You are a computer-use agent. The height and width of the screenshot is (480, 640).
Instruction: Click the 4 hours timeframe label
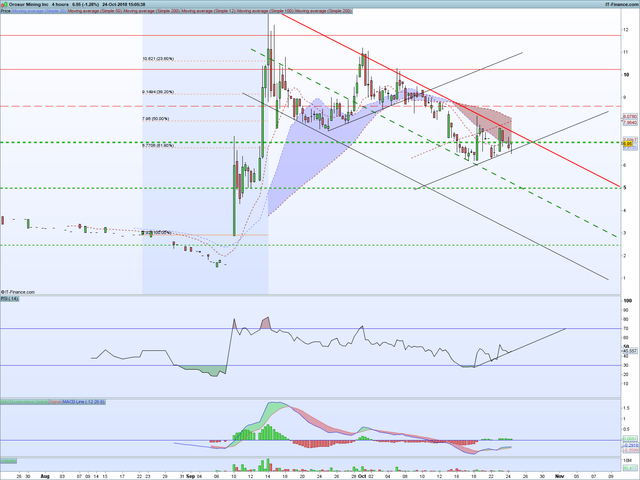(x=60, y=4)
